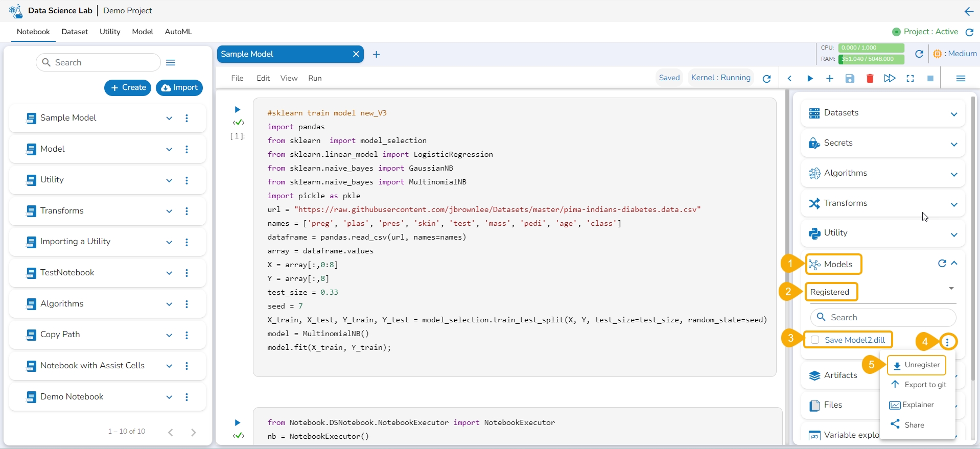Image resolution: width=980 pixels, height=449 pixels.
Task: Open the Registered models dropdown
Action: tap(951, 289)
